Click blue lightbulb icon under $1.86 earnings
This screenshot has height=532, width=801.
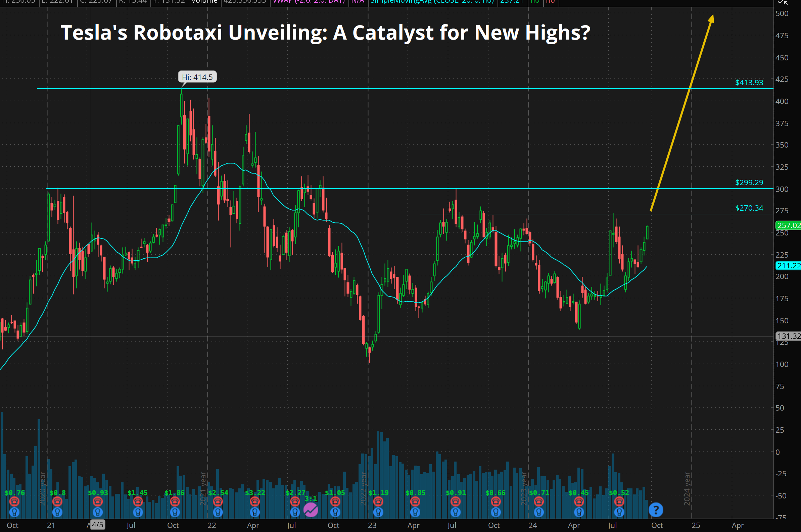tap(175, 512)
